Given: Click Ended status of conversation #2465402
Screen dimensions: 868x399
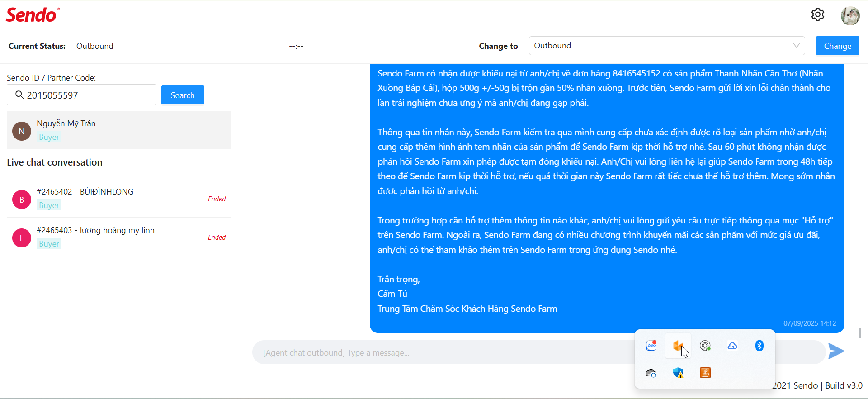Looking at the screenshot, I should [217, 199].
